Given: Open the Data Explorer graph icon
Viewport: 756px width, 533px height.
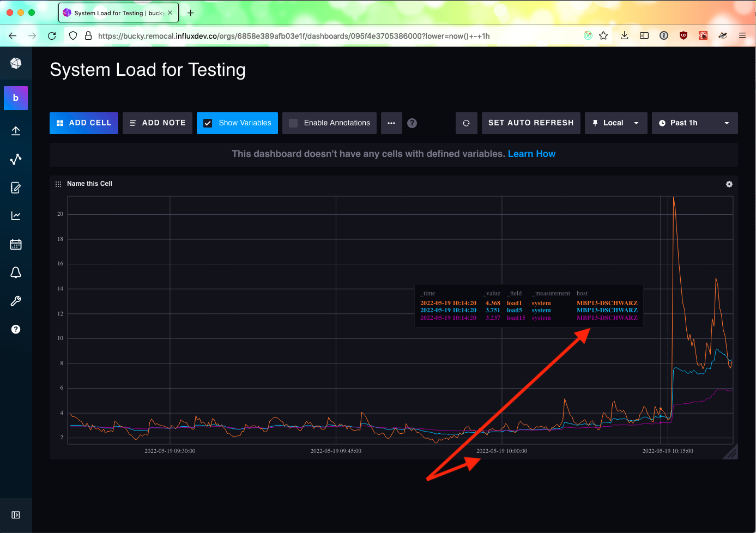Looking at the screenshot, I should [x=16, y=159].
